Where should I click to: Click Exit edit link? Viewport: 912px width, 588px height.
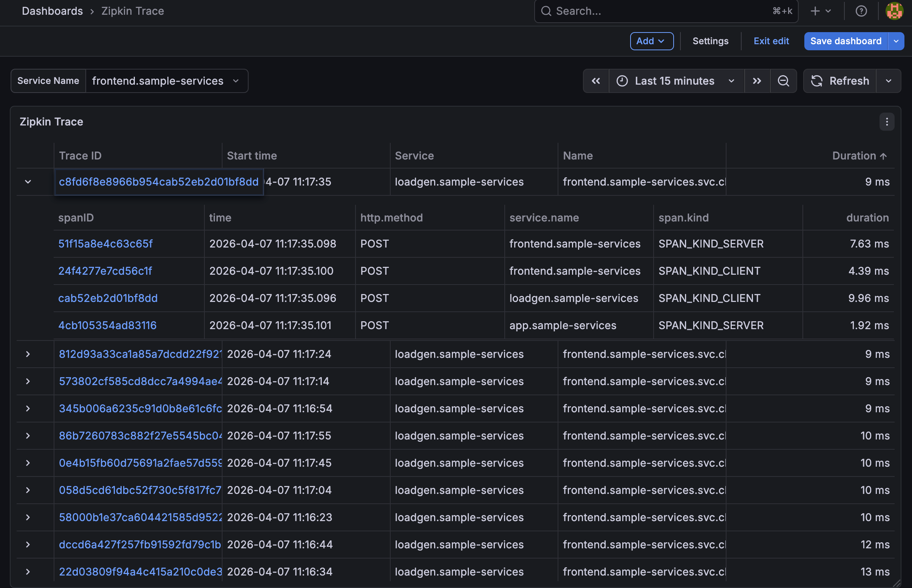(x=771, y=41)
